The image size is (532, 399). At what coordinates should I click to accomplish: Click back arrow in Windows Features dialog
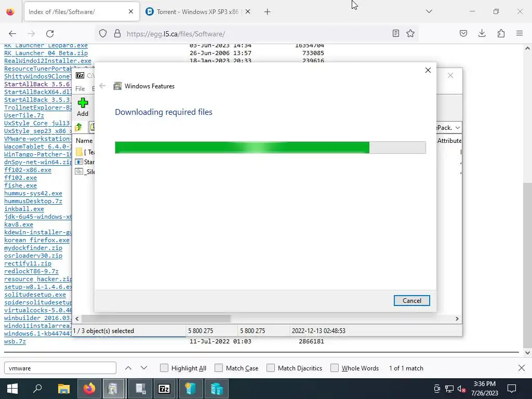102,86
